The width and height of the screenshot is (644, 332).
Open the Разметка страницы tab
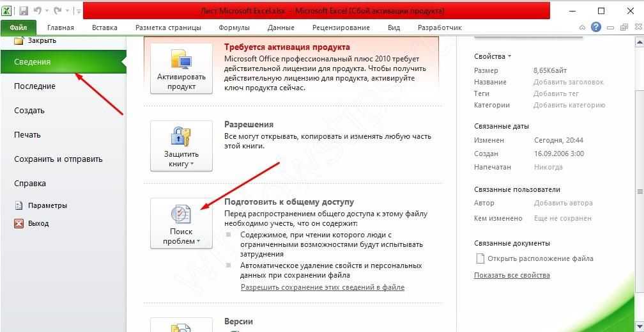pyautogui.click(x=168, y=28)
